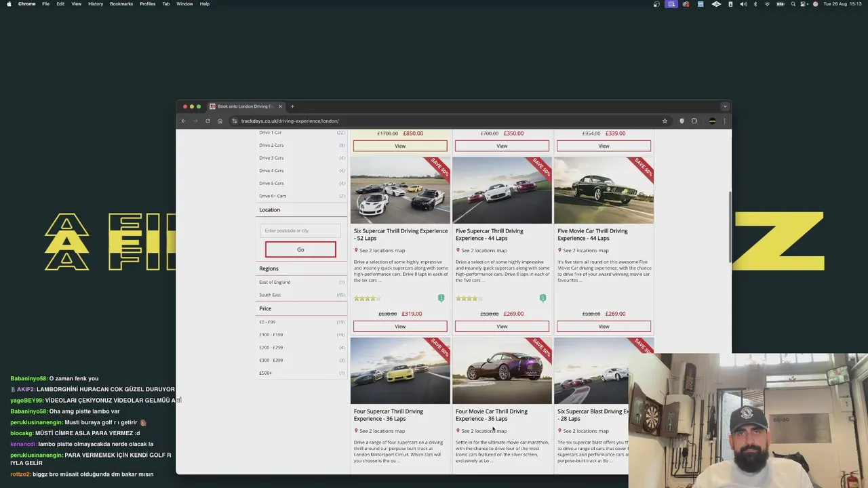
Task: Click the purple screen sharing menu bar icon
Action: point(671,4)
